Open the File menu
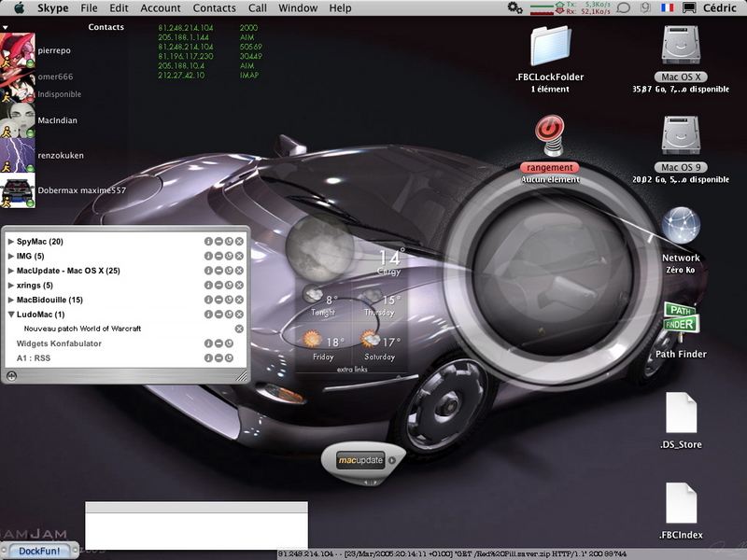747x560 pixels. 89,8
